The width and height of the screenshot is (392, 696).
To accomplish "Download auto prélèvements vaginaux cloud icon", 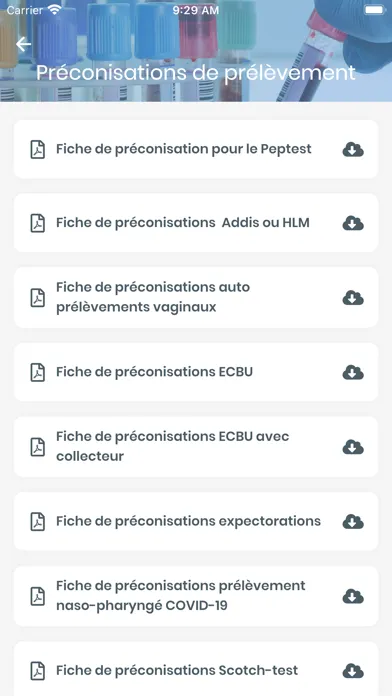I will (x=353, y=298).
